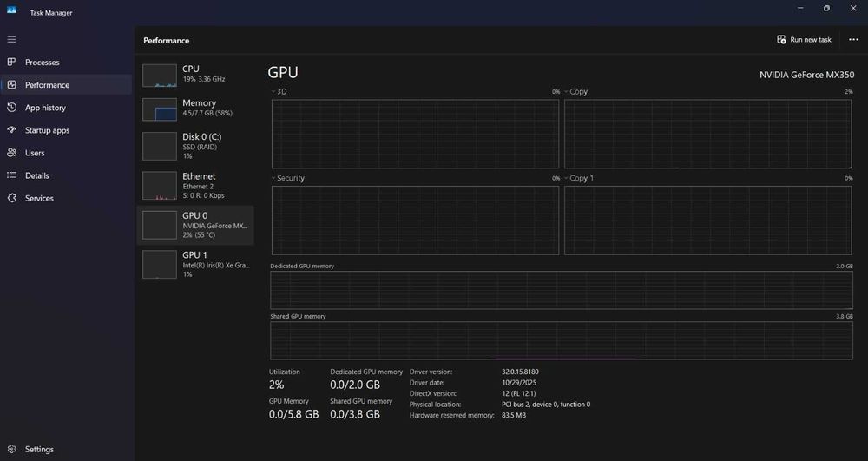The image size is (868, 461).
Task: Select the GPU 1 mini graph thumbnail
Action: [x=160, y=264]
